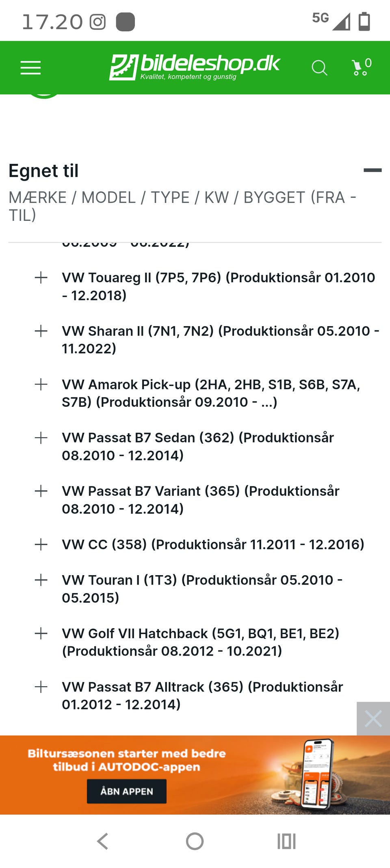Tap the search magnifier icon
The image size is (390, 868).
[319, 68]
